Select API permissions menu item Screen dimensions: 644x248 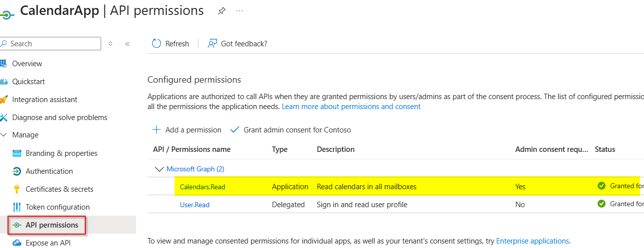click(52, 225)
